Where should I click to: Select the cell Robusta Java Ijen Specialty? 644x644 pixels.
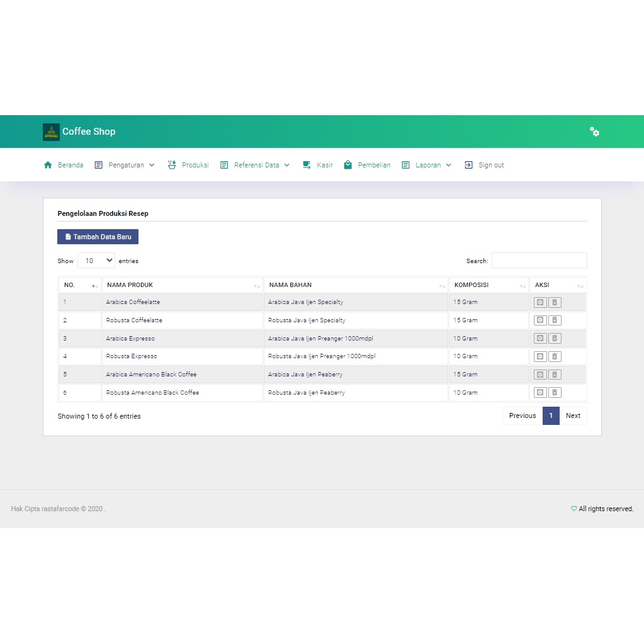point(356,320)
